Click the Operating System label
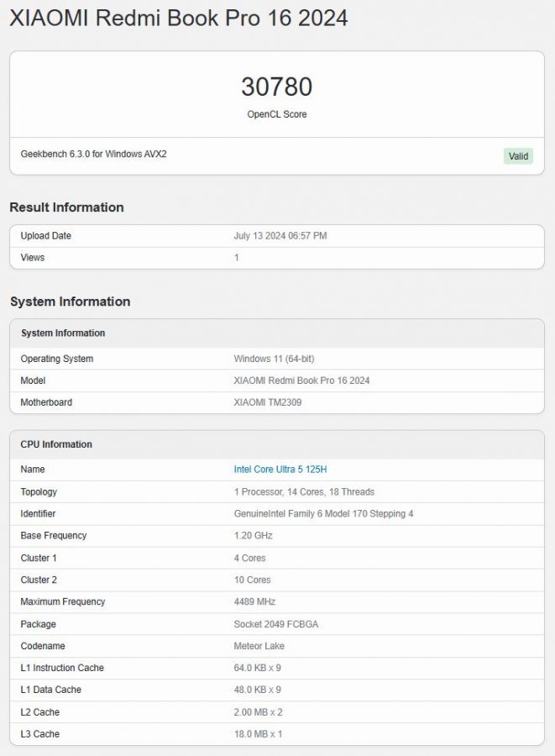This screenshot has height=756, width=555. [57, 359]
